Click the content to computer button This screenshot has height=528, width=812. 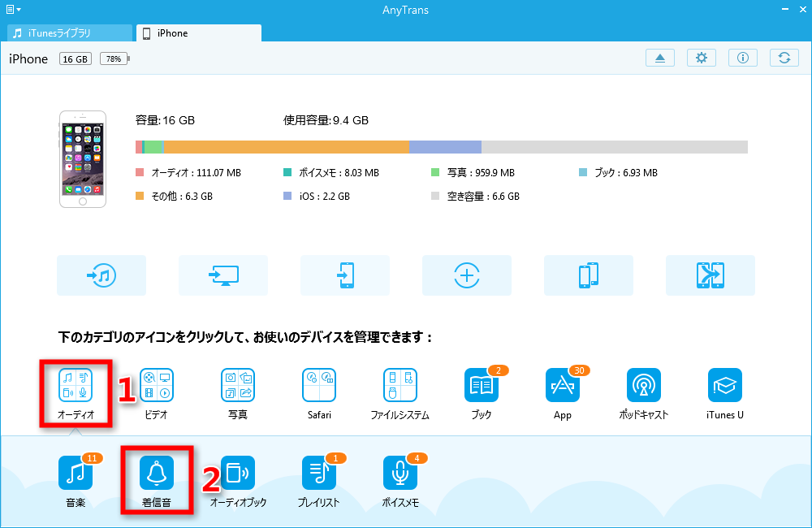point(223,275)
